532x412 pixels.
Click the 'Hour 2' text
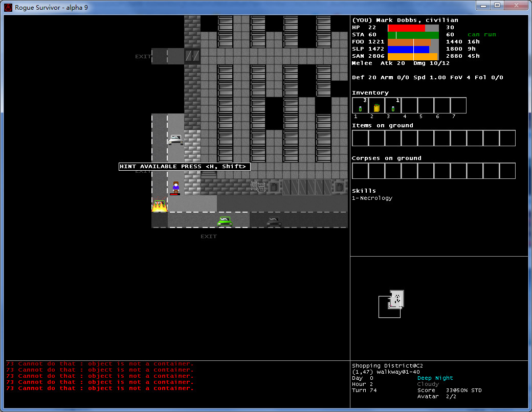click(362, 384)
